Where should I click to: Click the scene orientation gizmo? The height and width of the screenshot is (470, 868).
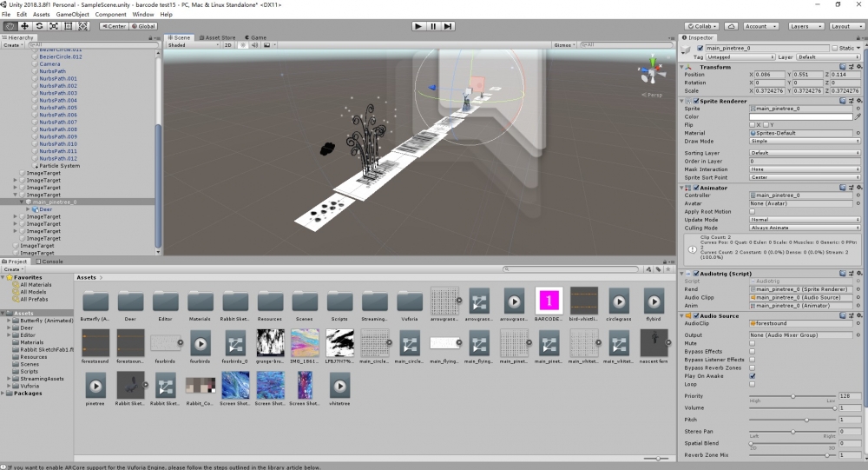(x=652, y=70)
